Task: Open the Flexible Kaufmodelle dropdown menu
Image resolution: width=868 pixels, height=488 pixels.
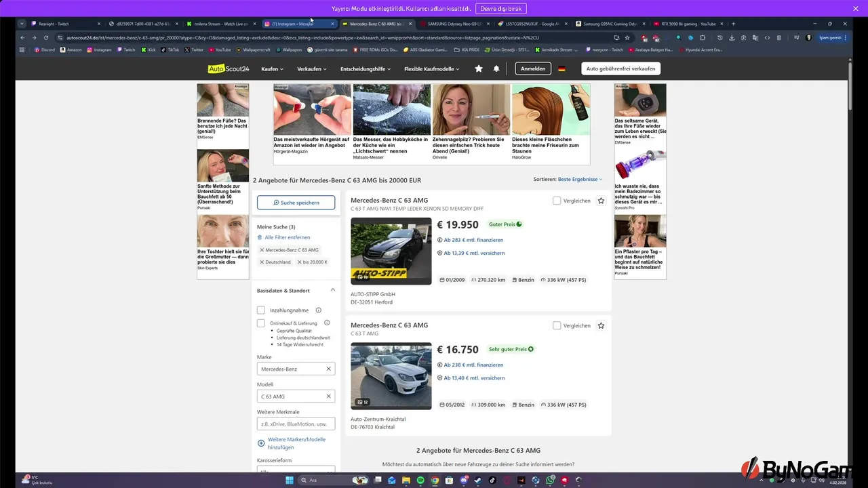Action: 431,68
